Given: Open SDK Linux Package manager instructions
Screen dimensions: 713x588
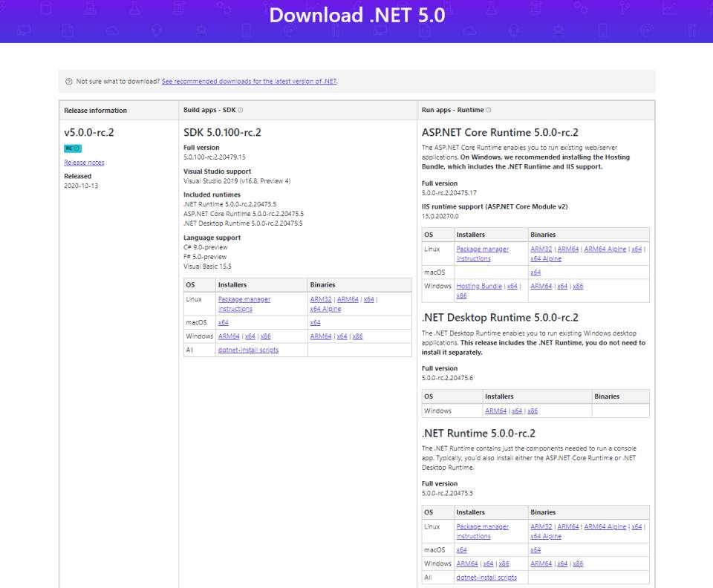Looking at the screenshot, I should click(244, 304).
